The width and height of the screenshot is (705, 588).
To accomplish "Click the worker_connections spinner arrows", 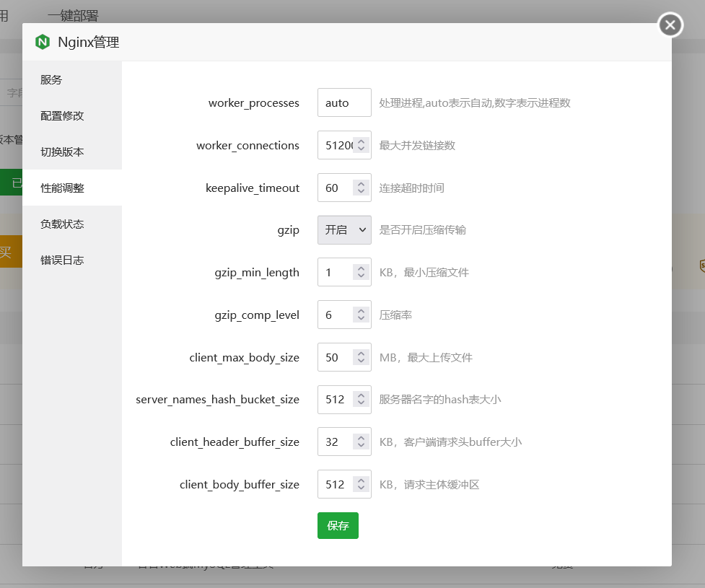I will click(361, 145).
